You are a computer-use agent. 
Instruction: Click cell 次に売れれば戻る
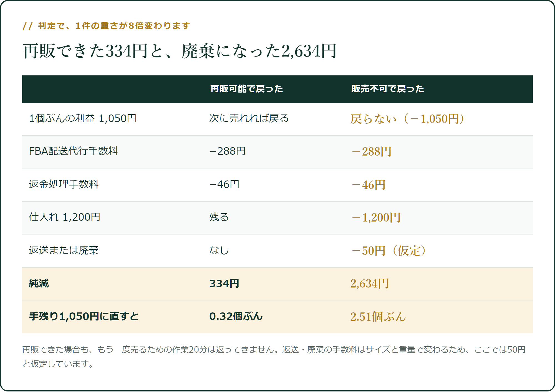(249, 118)
